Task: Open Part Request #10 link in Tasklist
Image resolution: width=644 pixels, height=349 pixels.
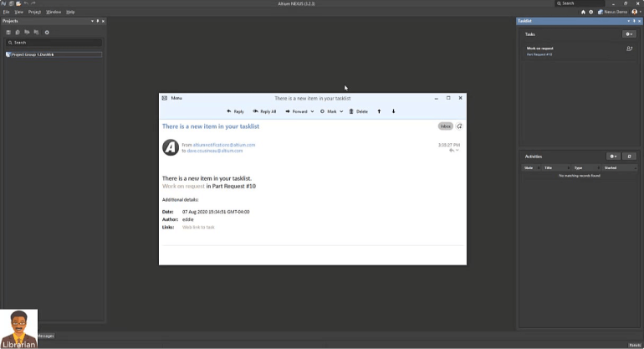Action: (x=539, y=54)
